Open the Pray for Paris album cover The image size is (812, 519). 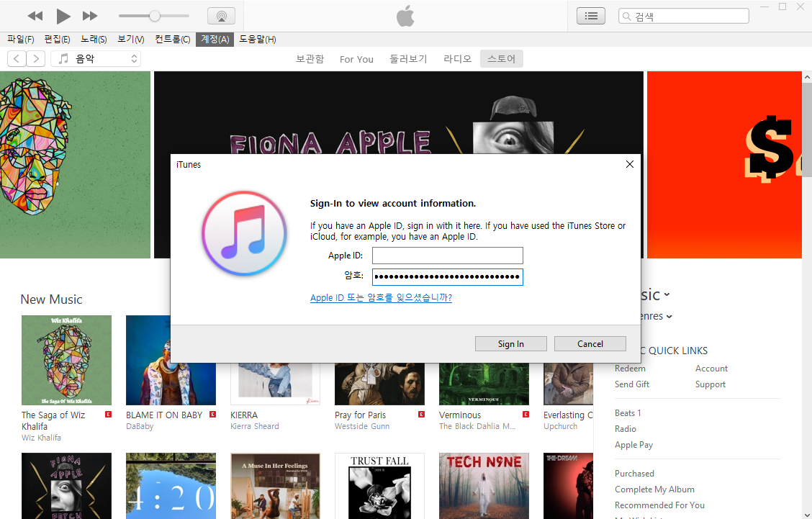[379, 384]
